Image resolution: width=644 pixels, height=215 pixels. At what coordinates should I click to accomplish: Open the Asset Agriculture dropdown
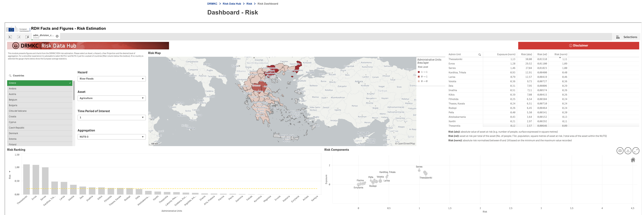tap(112, 98)
